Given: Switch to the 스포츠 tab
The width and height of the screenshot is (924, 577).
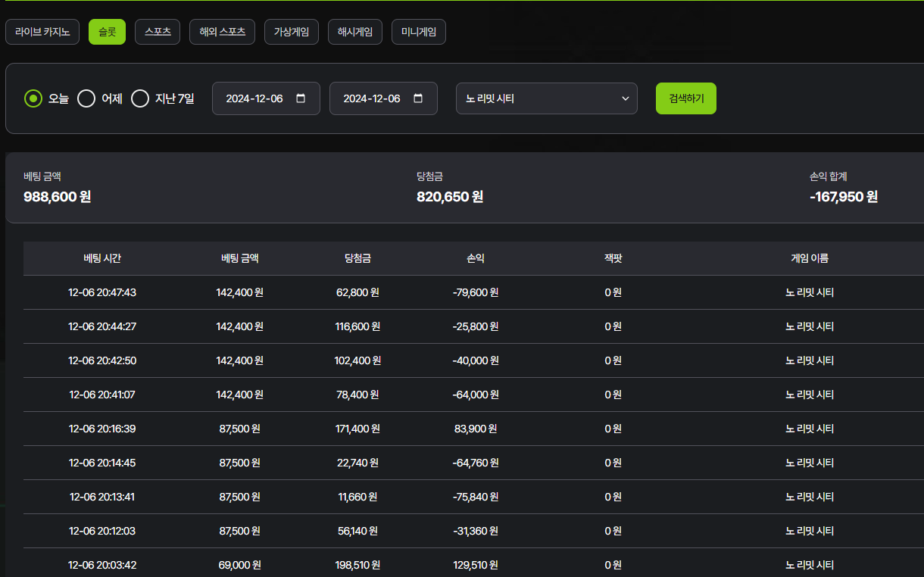Looking at the screenshot, I should point(158,32).
